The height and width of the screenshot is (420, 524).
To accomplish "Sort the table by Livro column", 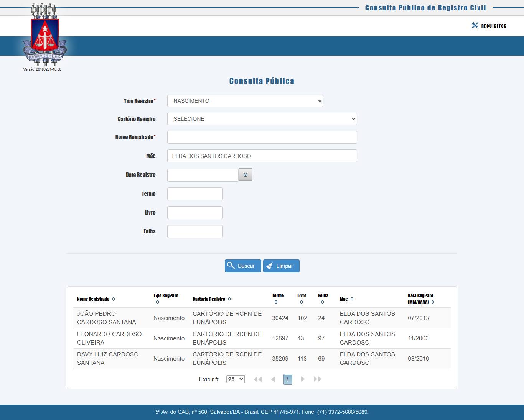I will 301,302.
